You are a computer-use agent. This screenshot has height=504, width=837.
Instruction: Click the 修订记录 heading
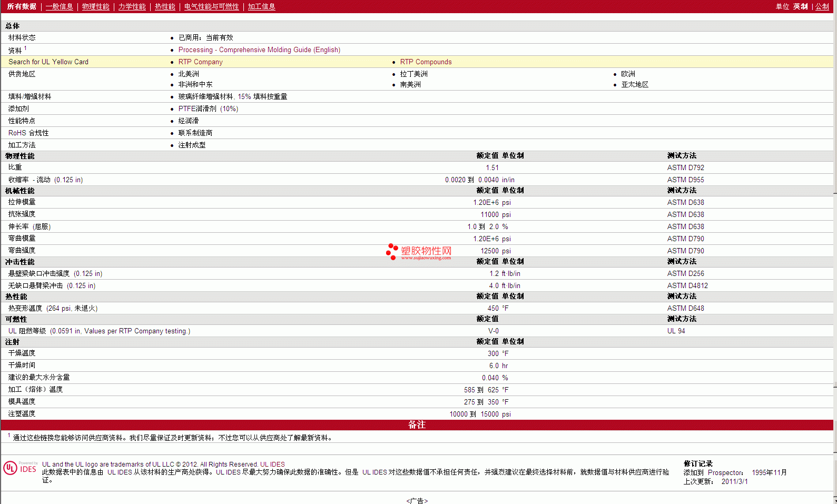pos(698,463)
